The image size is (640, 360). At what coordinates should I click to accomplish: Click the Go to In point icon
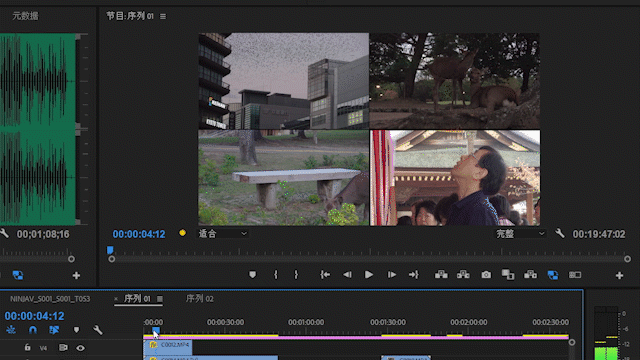pyautogui.click(x=325, y=275)
